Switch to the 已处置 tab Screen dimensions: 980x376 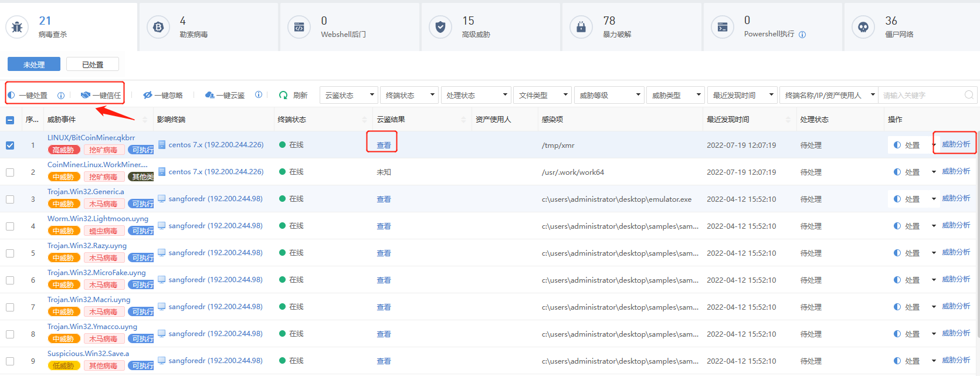tap(93, 65)
